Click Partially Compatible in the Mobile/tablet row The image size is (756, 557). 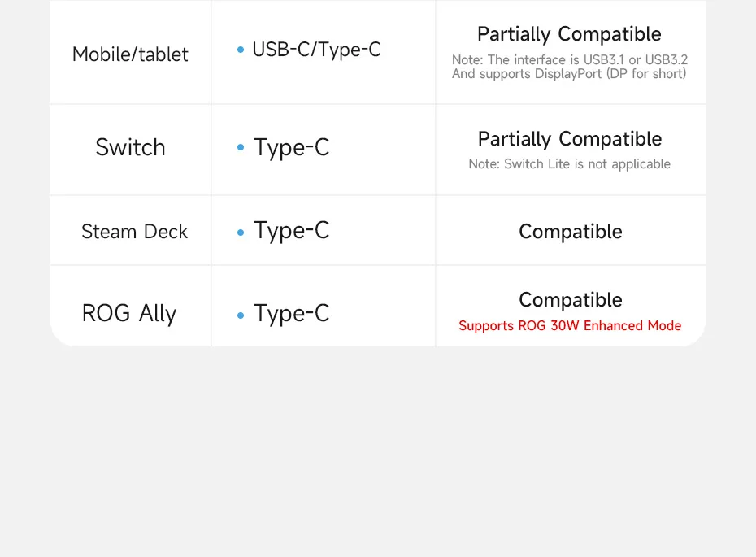point(569,34)
